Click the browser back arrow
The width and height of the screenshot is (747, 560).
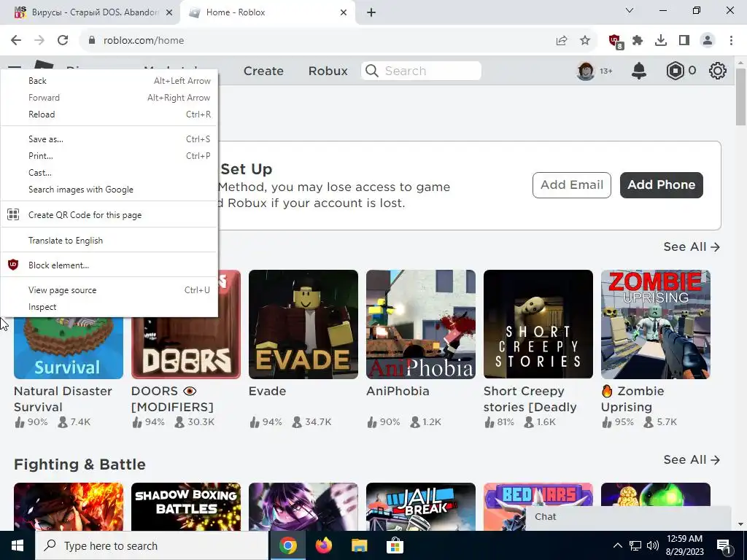pos(16,41)
